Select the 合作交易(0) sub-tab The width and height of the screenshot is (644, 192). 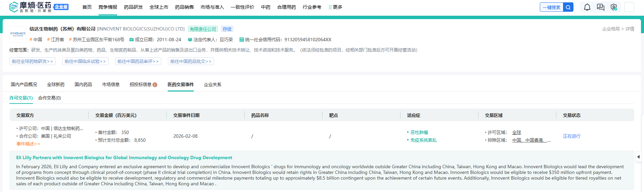49,98
